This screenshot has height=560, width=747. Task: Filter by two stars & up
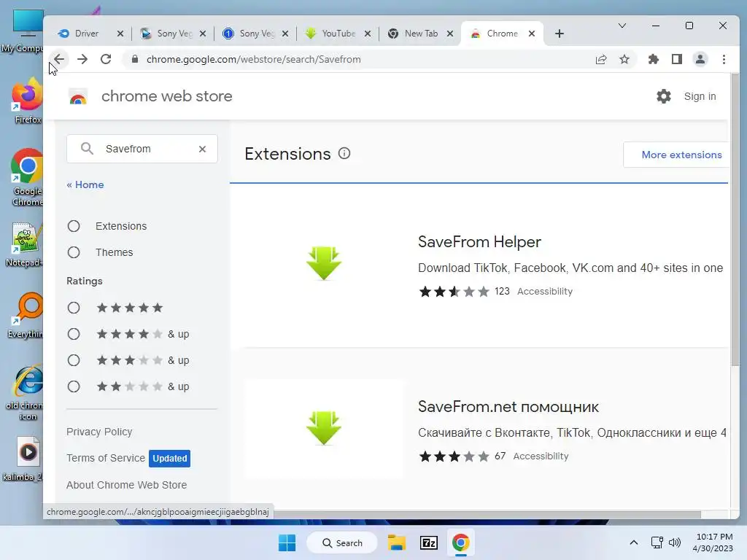tap(74, 386)
